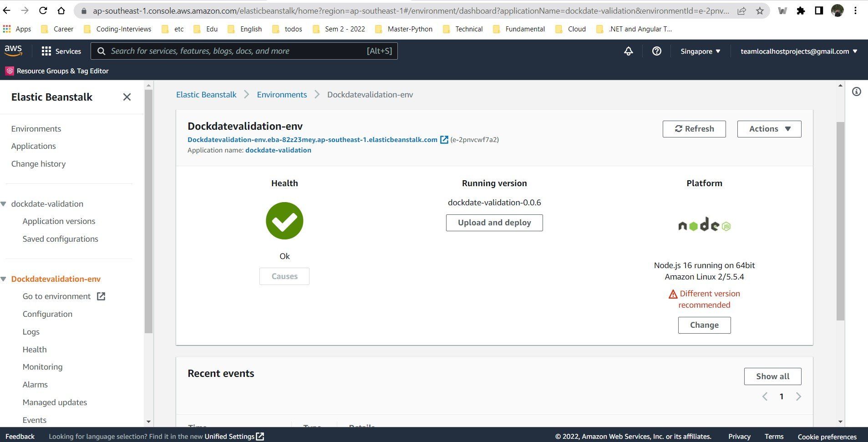Open Monitoring in the sidebar
The height and width of the screenshot is (442, 868).
42,367
